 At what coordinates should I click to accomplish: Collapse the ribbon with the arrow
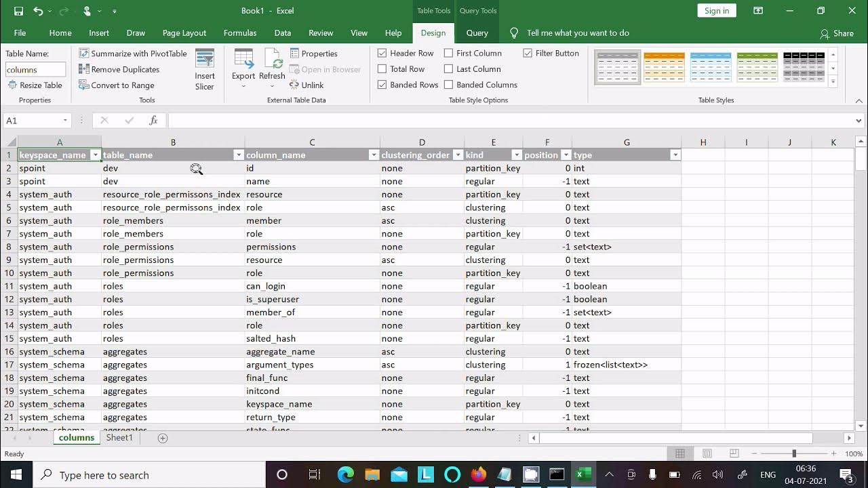(x=859, y=101)
